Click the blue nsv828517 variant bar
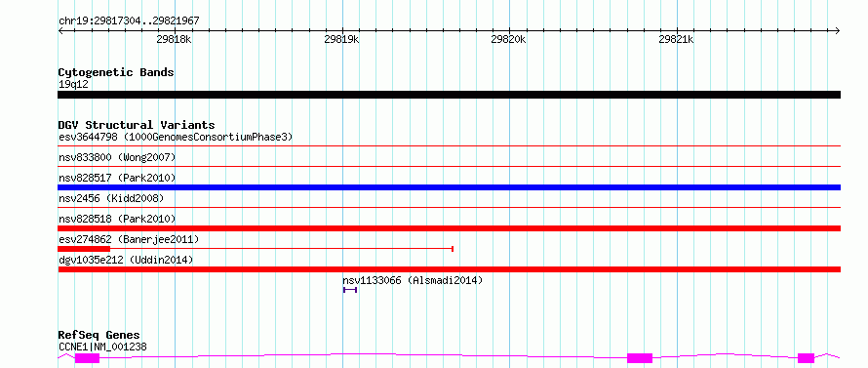 tap(449, 187)
